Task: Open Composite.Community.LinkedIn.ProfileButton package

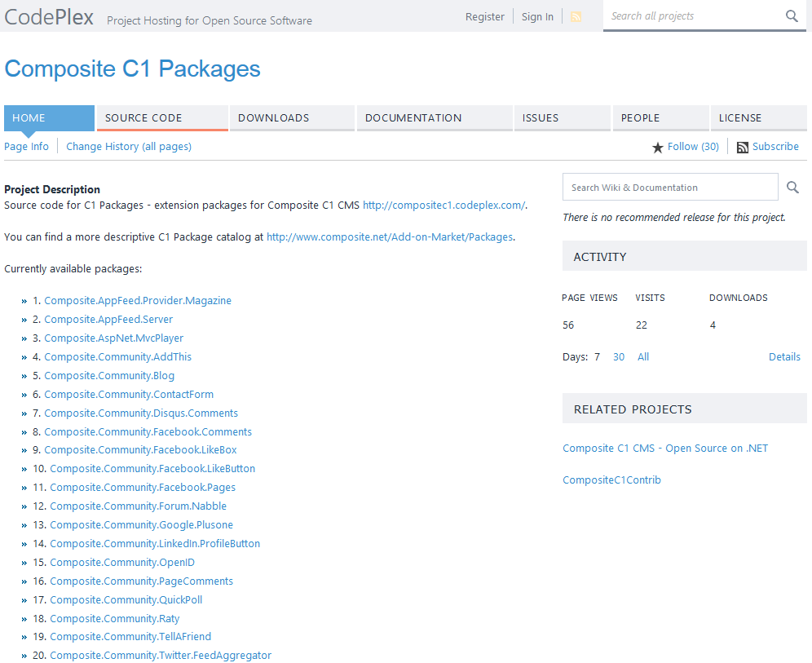Action: (155, 543)
